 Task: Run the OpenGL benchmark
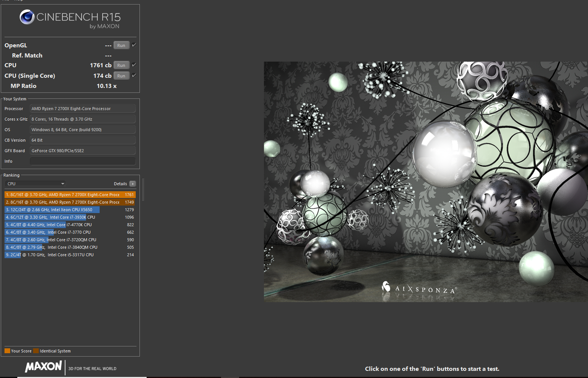pos(121,45)
